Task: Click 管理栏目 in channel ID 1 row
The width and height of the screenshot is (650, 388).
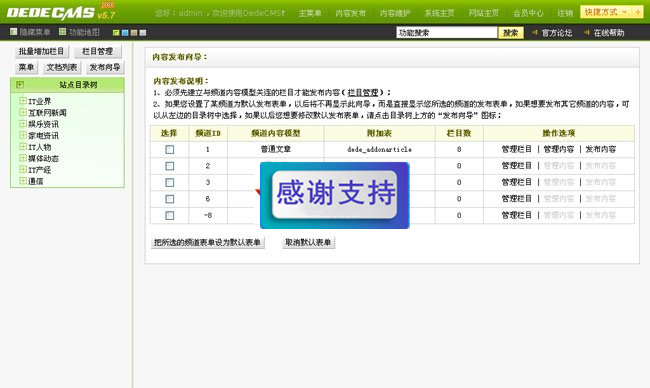Action: tap(517, 149)
